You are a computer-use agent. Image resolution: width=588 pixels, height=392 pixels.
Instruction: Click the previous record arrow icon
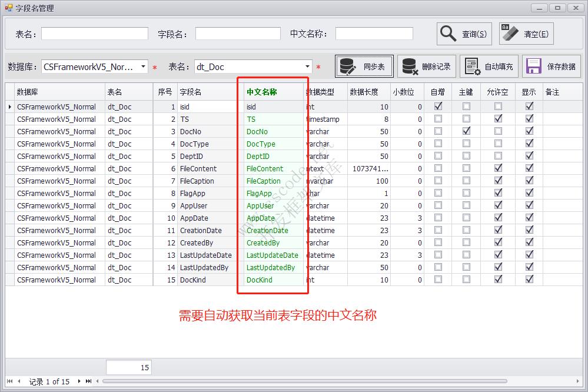19,381
